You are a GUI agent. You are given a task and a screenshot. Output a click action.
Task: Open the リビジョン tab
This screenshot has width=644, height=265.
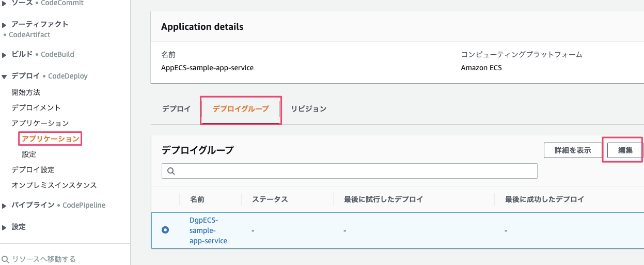(308, 109)
